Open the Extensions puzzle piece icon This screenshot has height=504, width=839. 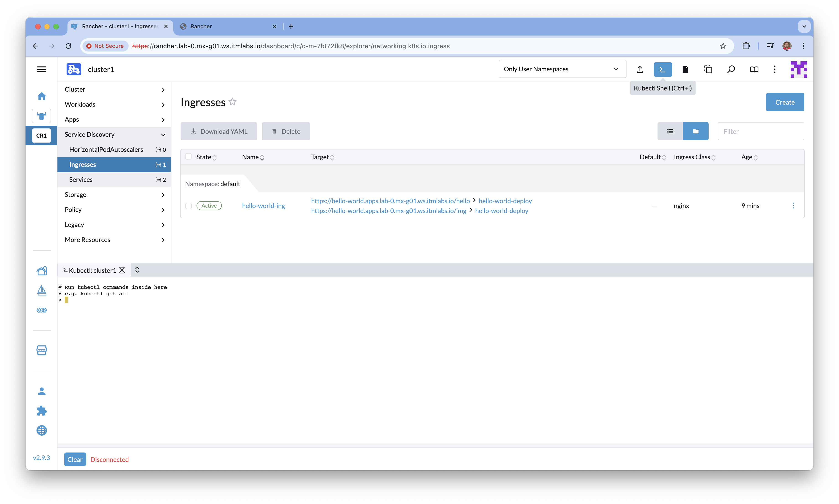click(41, 411)
